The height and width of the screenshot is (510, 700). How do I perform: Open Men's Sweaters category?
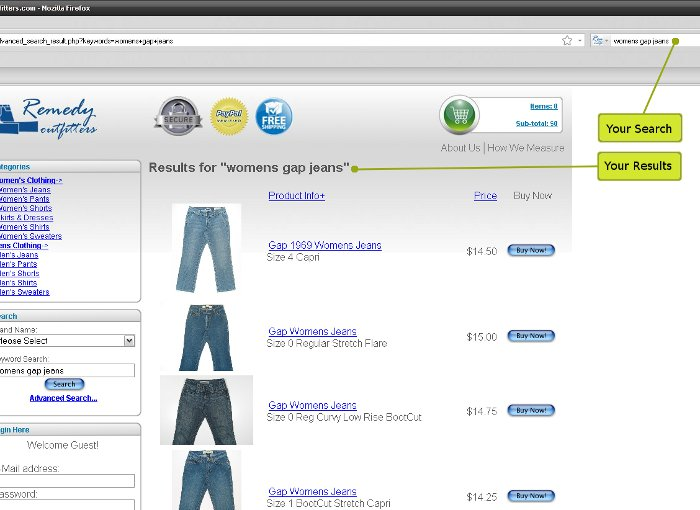[x=24, y=292]
